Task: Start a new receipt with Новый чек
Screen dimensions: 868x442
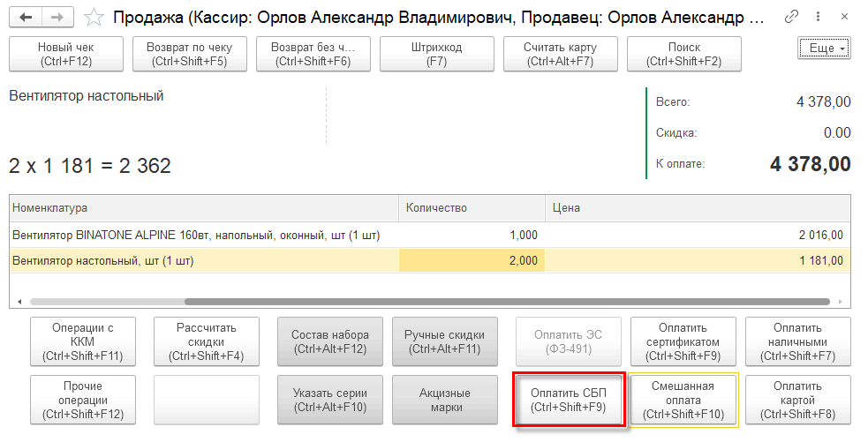Action: pos(66,54)
